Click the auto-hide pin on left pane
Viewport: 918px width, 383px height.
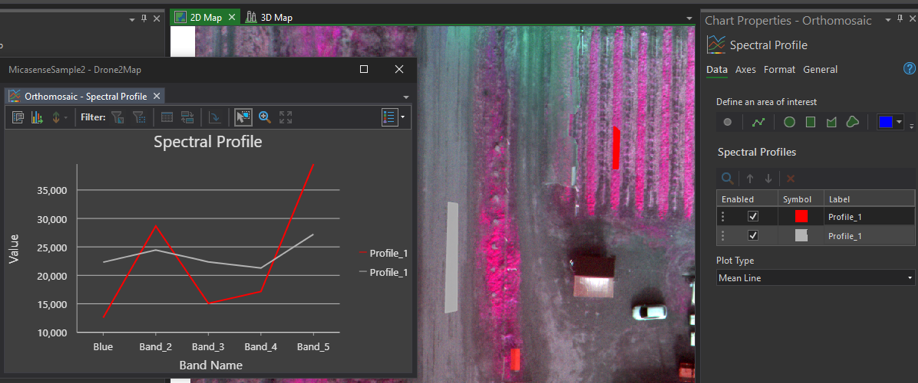coord(144,19)
